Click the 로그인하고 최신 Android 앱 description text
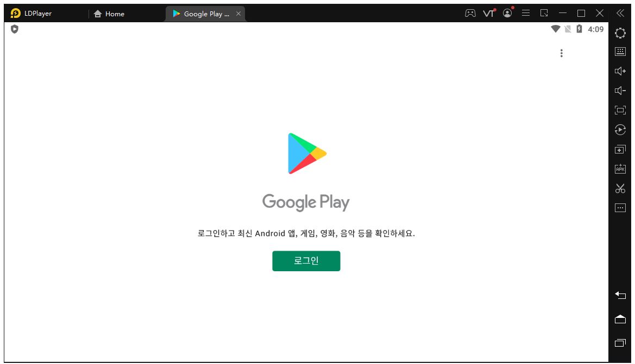This screenshot has height=364, width=635. 306,233
